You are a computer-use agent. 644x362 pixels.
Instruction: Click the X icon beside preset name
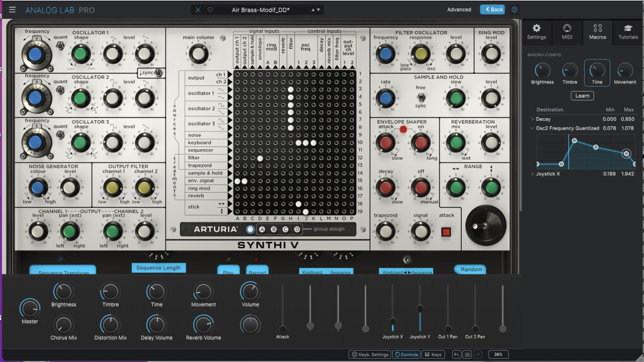[x=198, y=10]
